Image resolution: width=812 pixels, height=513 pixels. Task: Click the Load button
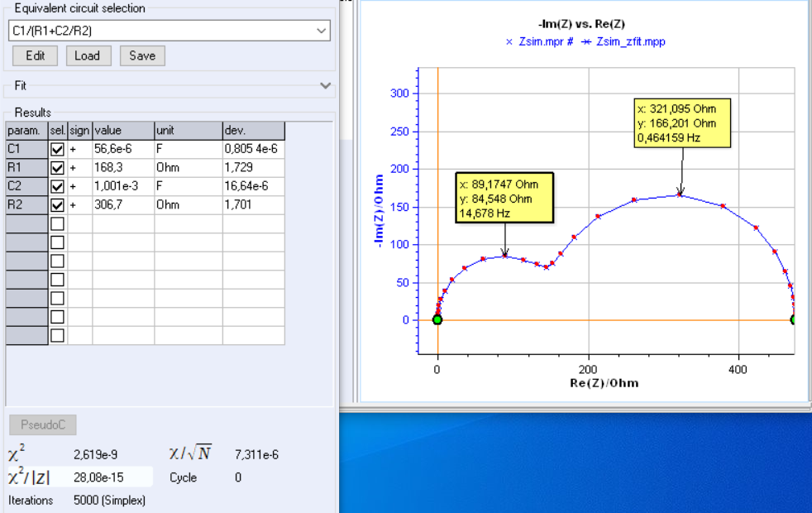coord(88,55)
